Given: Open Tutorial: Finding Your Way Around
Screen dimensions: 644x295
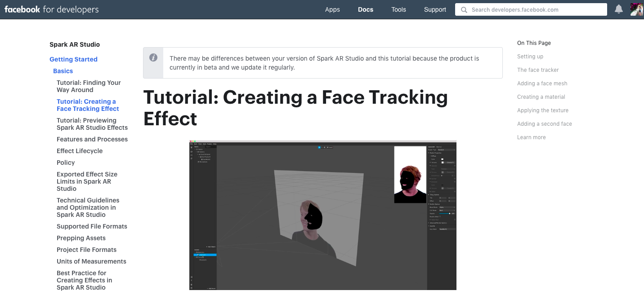Looking at the screenshot, I should (89, 86).
